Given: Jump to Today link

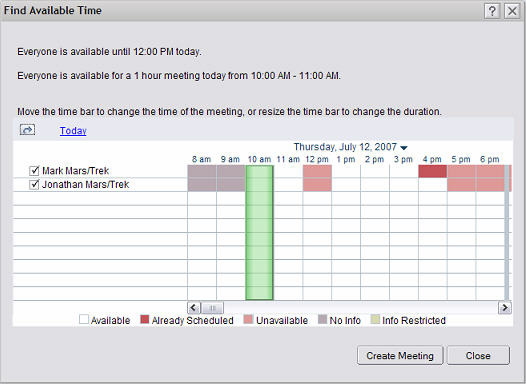Looking at the screenshot, I should pos(73,130).
